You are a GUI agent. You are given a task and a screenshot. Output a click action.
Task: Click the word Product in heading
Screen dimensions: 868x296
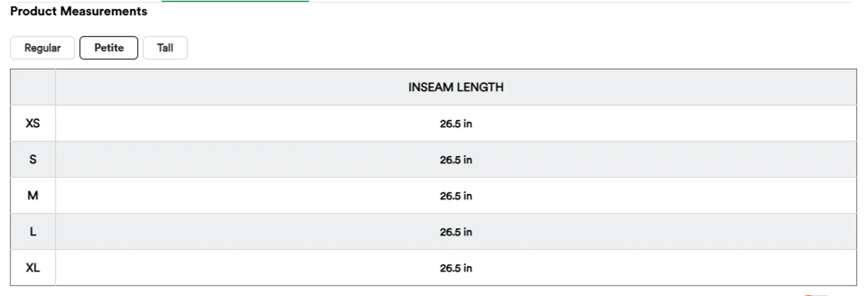tap(34, 11)
